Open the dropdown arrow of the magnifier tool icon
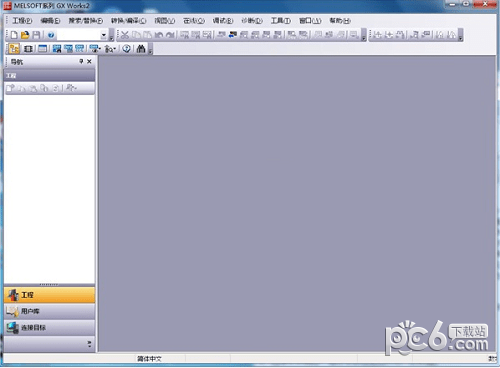Screen dimensions: 500x368 point(114,49)
